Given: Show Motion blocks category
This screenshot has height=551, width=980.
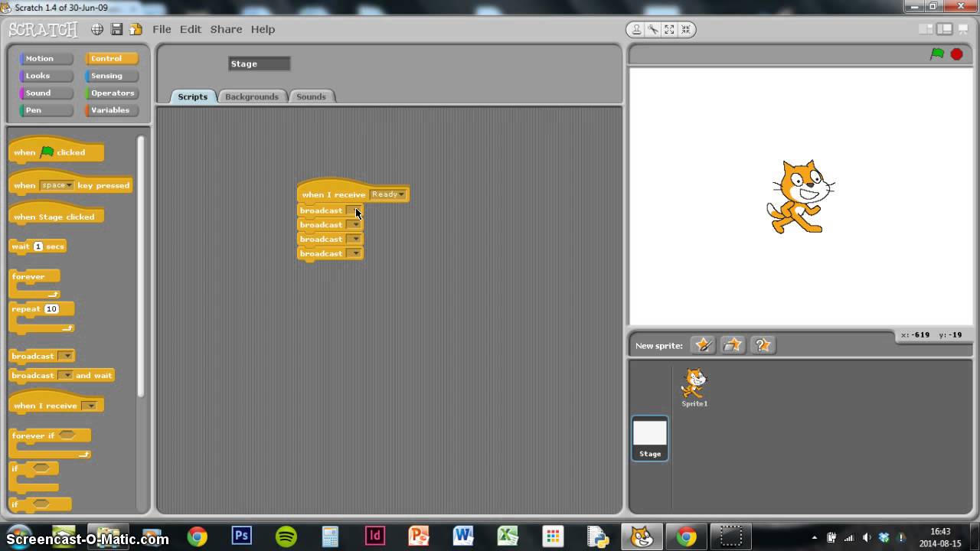Looking at the screenshot, I should (x=47, y=58).
